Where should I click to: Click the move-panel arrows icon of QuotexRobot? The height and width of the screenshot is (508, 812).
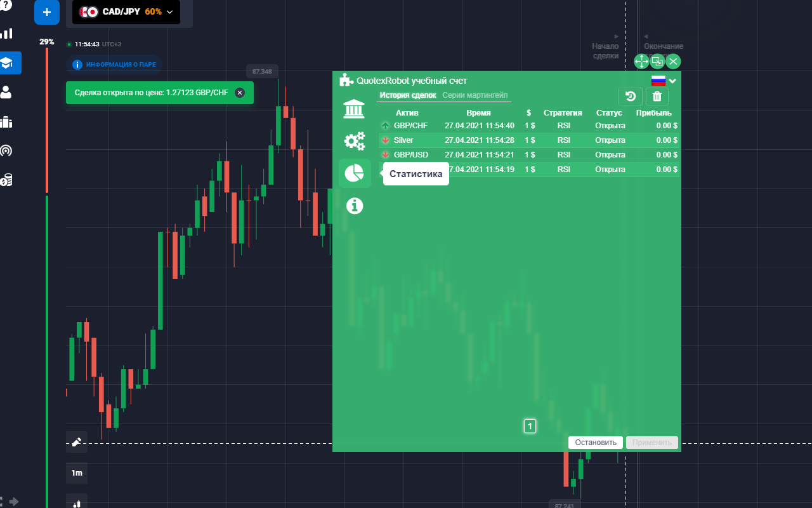(x=641, y=62)
